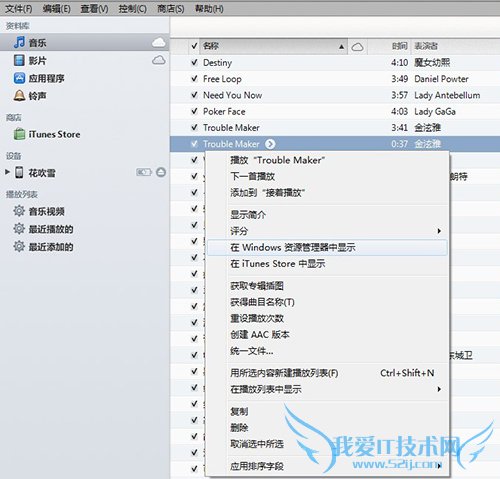Viewport: 500px width, 479px height.
Task: Open the 查看(V) menu
Action: 95,8
